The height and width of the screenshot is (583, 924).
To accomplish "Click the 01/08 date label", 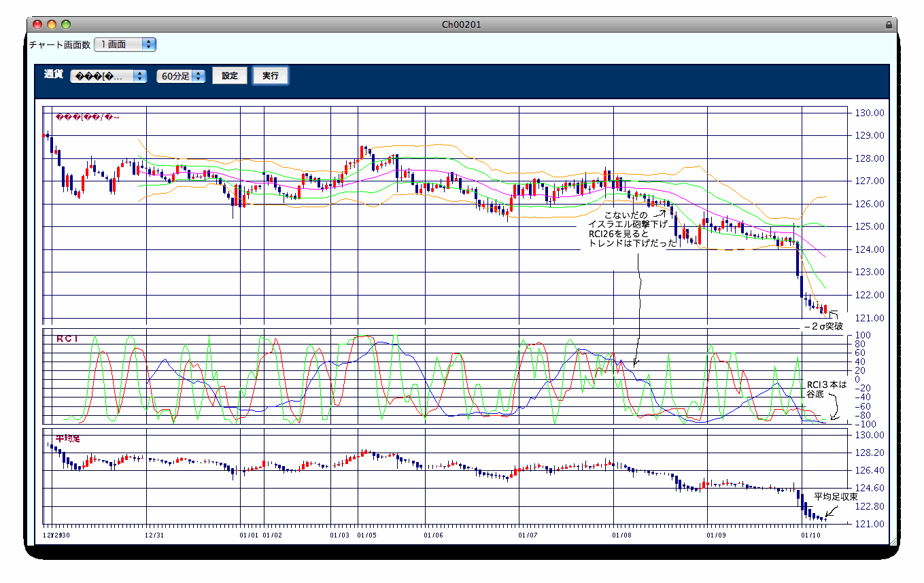I will point(623,535).
